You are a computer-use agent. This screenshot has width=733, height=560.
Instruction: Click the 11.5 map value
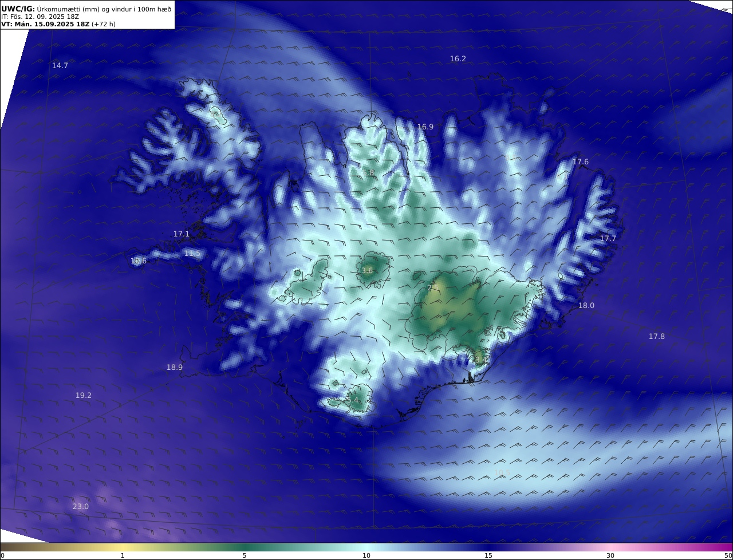pos(192,254)
